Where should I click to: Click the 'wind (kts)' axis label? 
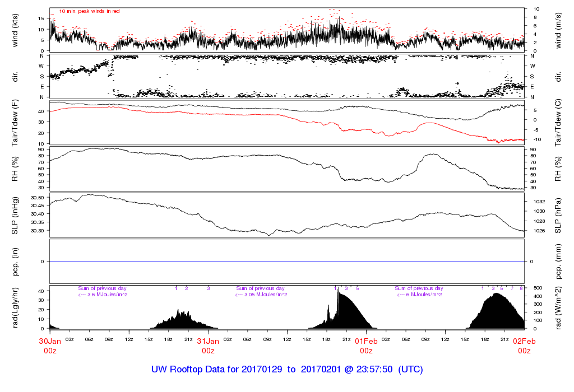[x=16, y=30]
